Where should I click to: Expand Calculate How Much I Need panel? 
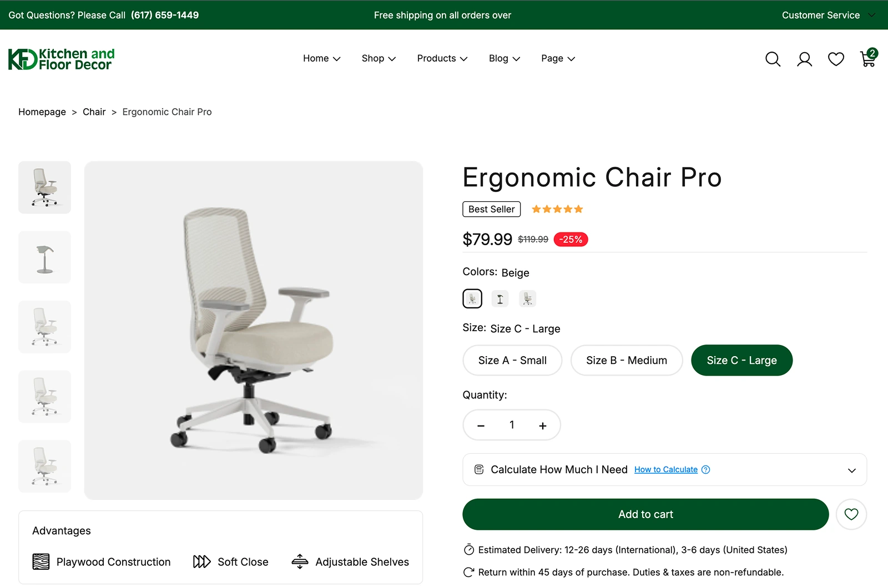(x=664, y=470)
